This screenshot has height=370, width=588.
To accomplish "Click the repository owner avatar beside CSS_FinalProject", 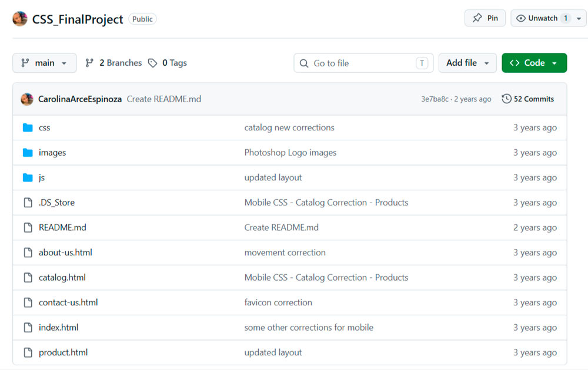I will coord(20,19).
